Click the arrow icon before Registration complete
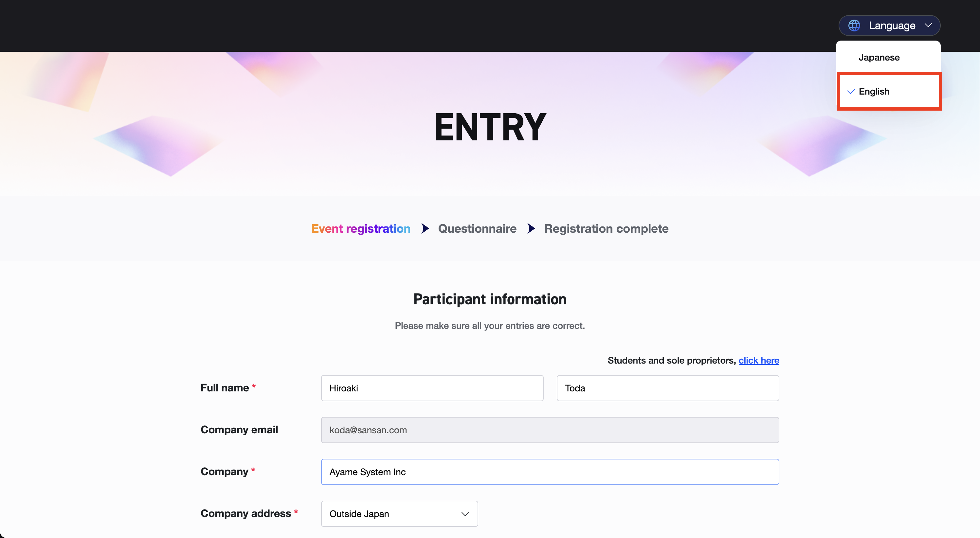Viewport: 980px width, 538px height. (x=531, y=229)
